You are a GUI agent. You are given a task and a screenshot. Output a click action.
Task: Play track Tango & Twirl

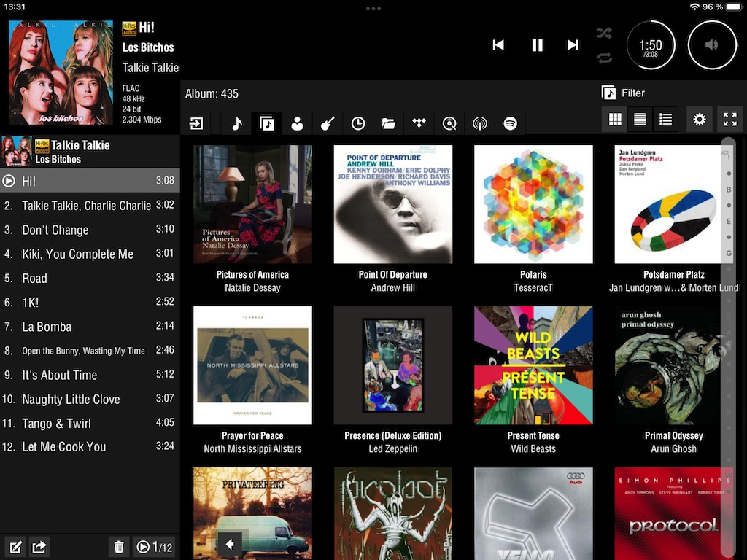90,423
